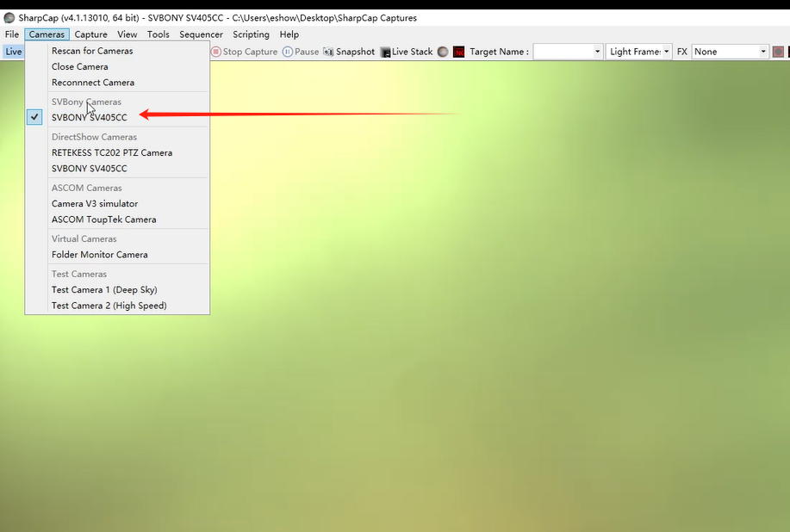This screenshot has height=532, width=790.
Task: Start Live Stack from toolbar
Action: tap(407, 52)
